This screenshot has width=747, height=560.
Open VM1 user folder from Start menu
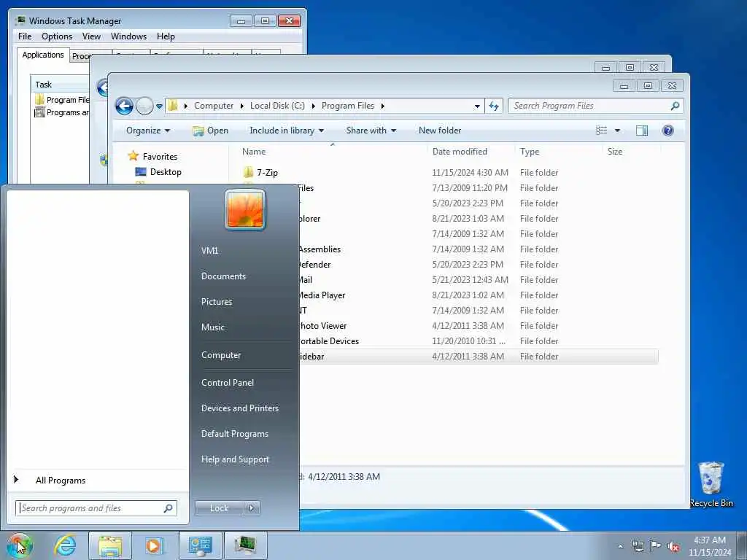pos(209,251)
